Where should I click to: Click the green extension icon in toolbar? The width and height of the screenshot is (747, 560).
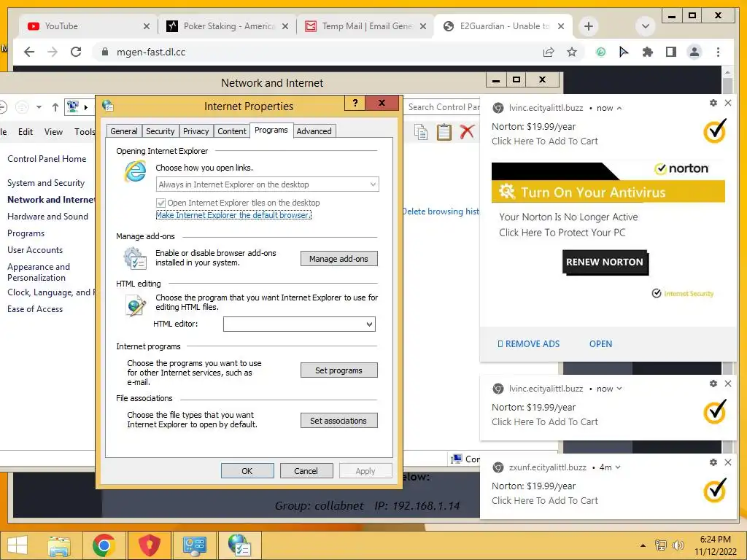(601, 52)
